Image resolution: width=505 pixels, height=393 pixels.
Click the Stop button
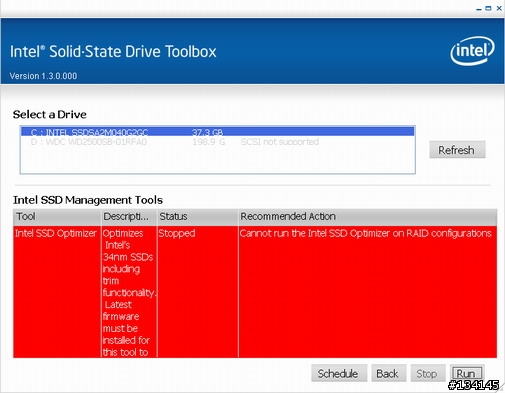(x=428, y=373)
